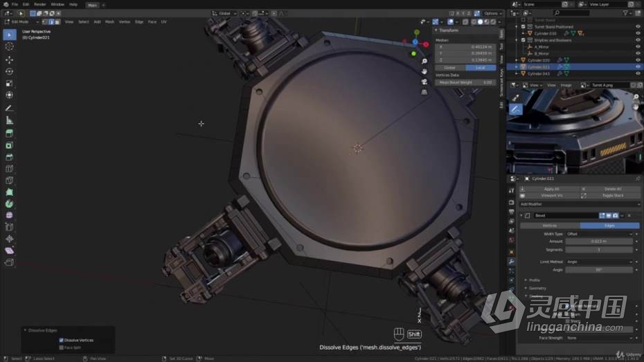Open the Window menu
The image size is (644, 362).
click(x=57, y=5)
